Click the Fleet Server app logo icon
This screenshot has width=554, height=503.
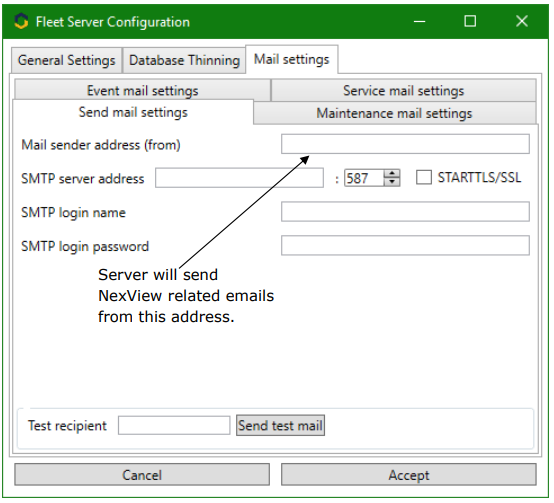21,21
